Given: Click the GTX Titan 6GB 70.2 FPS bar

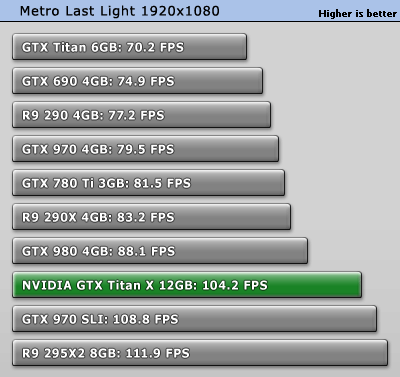Looking at the screenshot, I should coord(130,47).
